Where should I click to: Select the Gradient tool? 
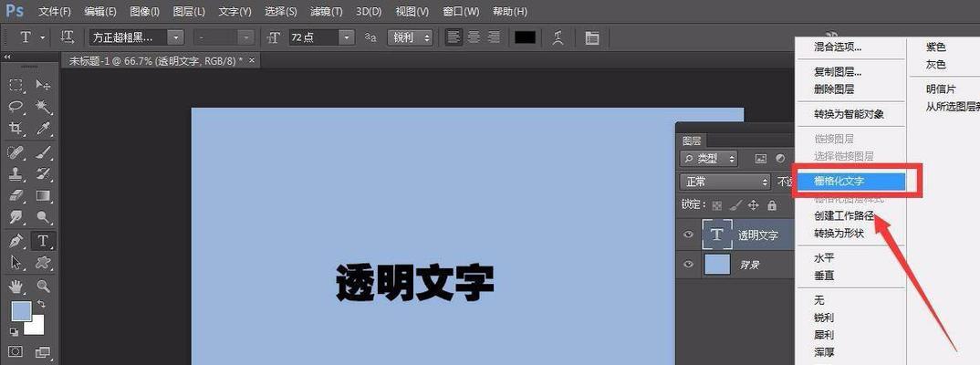[x=43, y=195]
